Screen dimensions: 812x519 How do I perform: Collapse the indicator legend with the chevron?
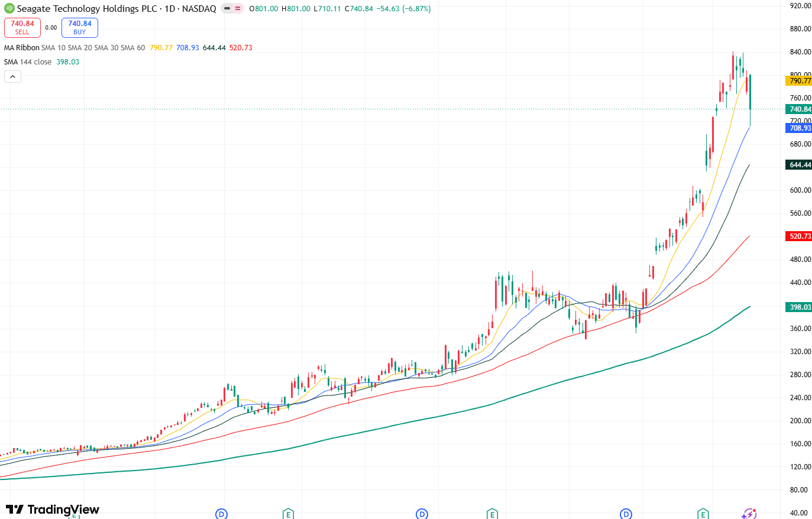(12, 76)
